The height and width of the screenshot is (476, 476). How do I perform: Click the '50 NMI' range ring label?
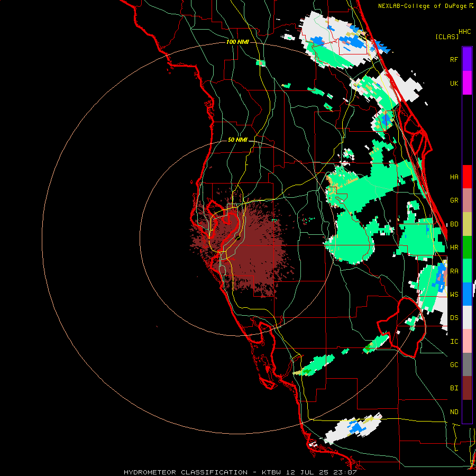coord(237,140)
